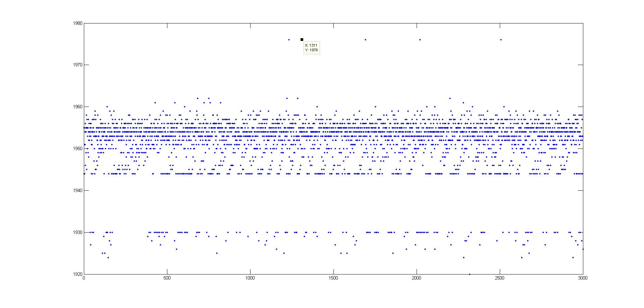Image resolution: width=644 pixels, height=308 pixels.
Task: Click the y-axis tick label 1970
Action: (77, 65)
